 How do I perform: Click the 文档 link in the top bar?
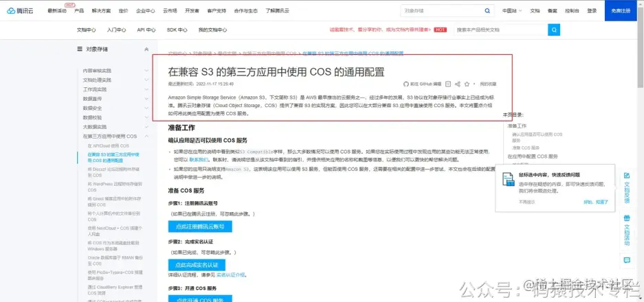pos(535,11)
